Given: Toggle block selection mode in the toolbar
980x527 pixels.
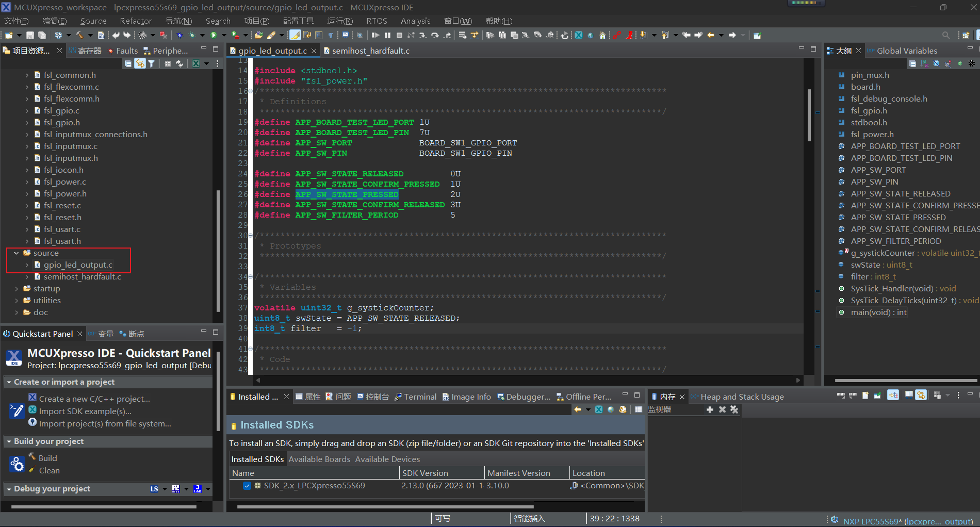Looking at the screenshot, I should point(319,35).
